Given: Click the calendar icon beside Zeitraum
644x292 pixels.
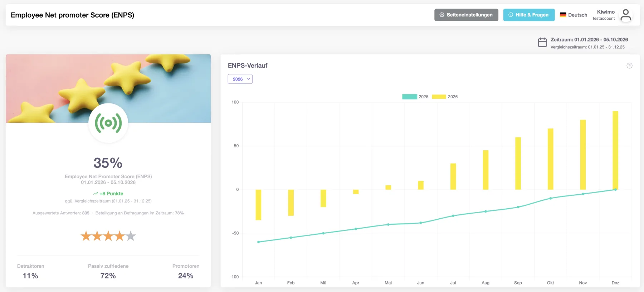Looking at the screenshot, I should coord(542,43).
